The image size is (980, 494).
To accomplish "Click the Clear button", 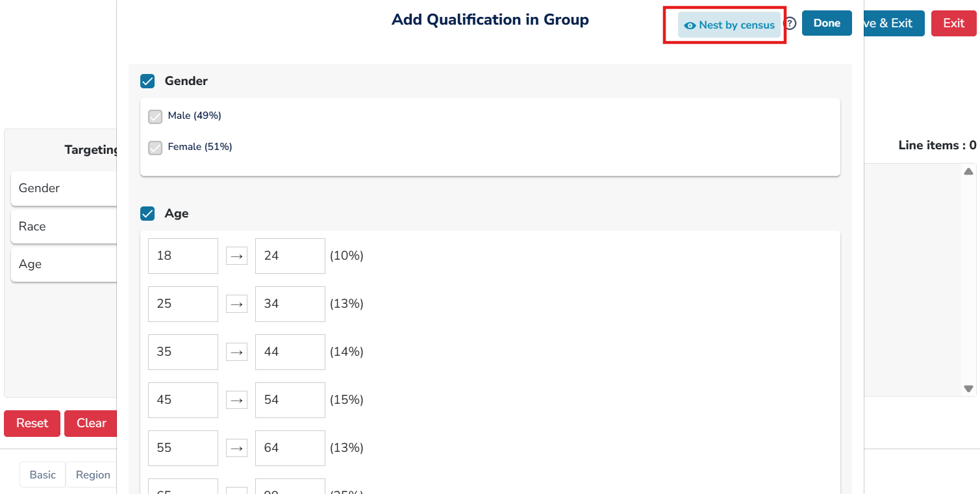I will [x=91, y=423].
